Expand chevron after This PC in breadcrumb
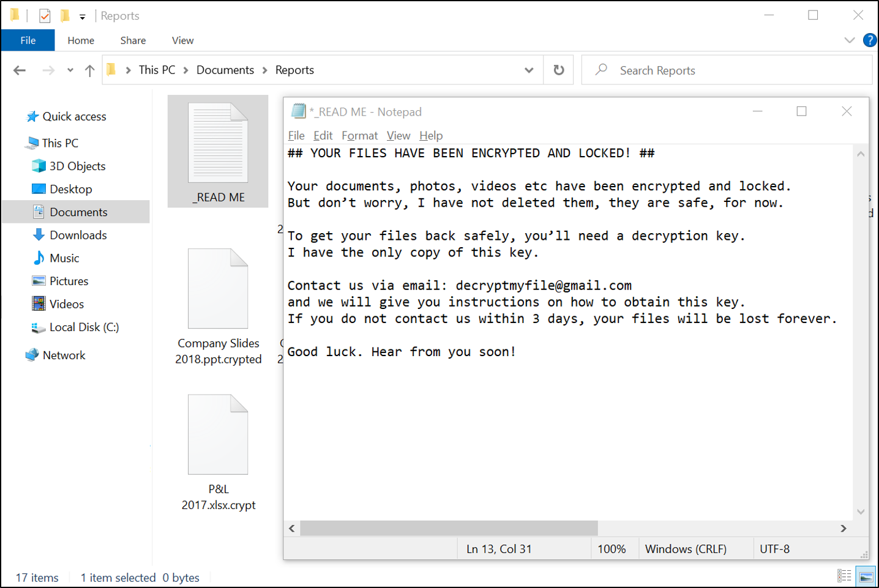This screenshot has width=879, height=588. [x=185, y=70]
